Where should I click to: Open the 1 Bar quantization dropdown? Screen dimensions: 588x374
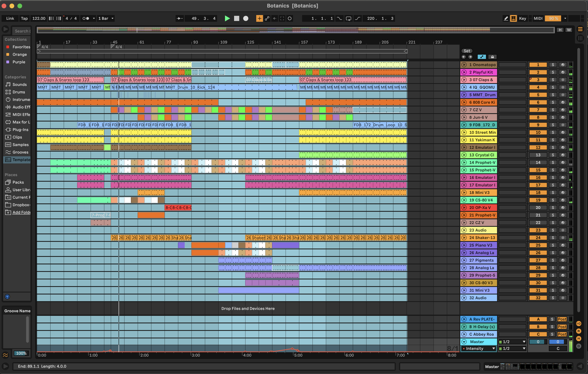[106, 18]
